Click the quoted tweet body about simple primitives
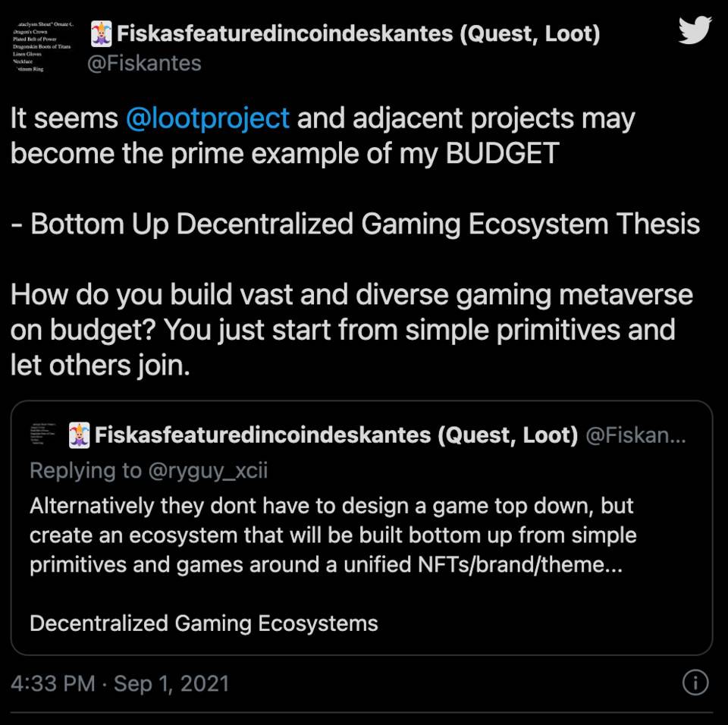 click(x=334, y=535)
